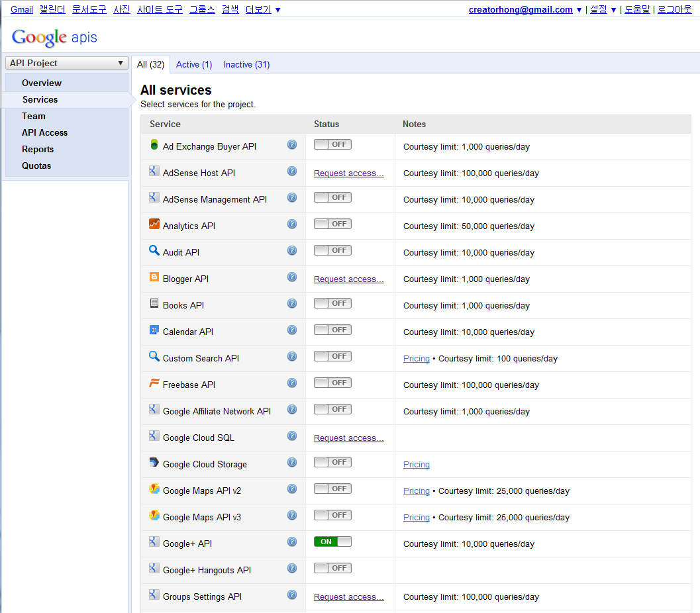
Task: Click the Analytics API service icon
Action: click(154, 224)
